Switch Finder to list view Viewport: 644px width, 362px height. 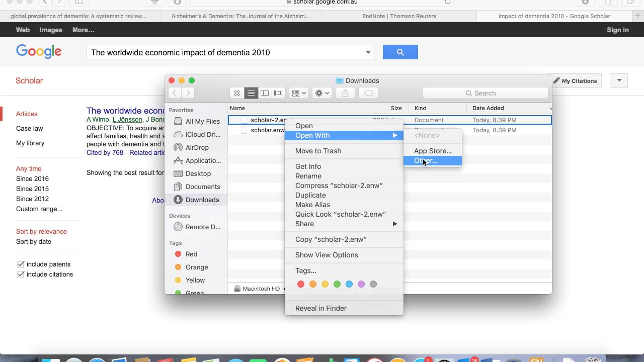[251, 93]
